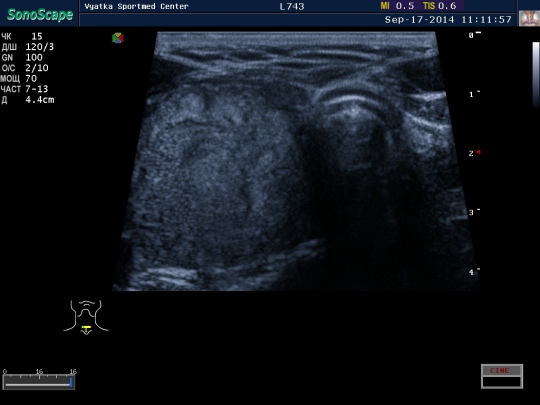Click the CINE indicator box

pos(502,376)
